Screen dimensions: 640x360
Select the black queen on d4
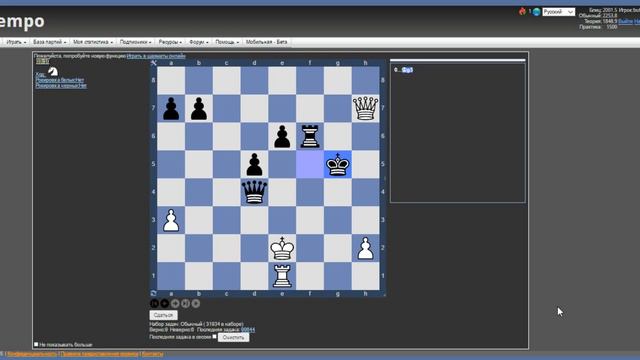coord(254,192)
